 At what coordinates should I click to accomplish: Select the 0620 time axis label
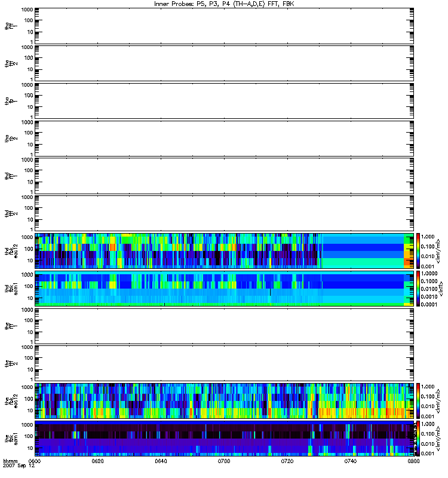97,461
